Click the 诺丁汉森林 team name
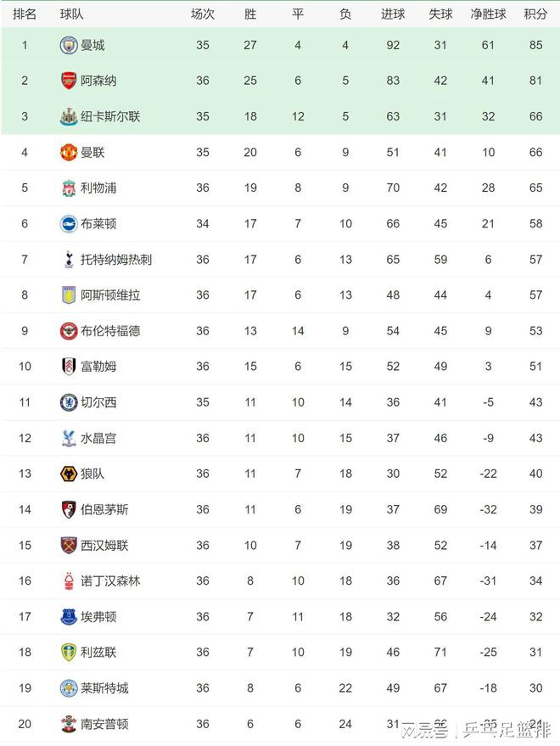This screenshot has width=560, height=746. pyautogui.click(x=110, y=581)
